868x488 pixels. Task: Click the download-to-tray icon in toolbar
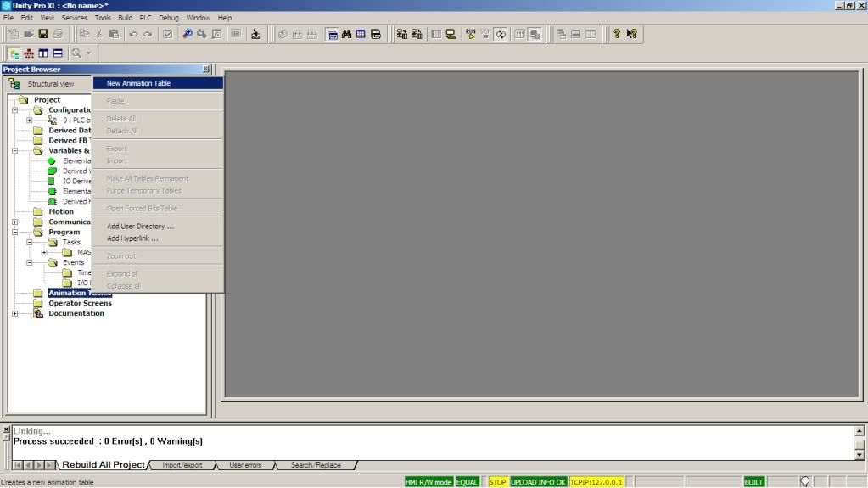coord(255,34)
